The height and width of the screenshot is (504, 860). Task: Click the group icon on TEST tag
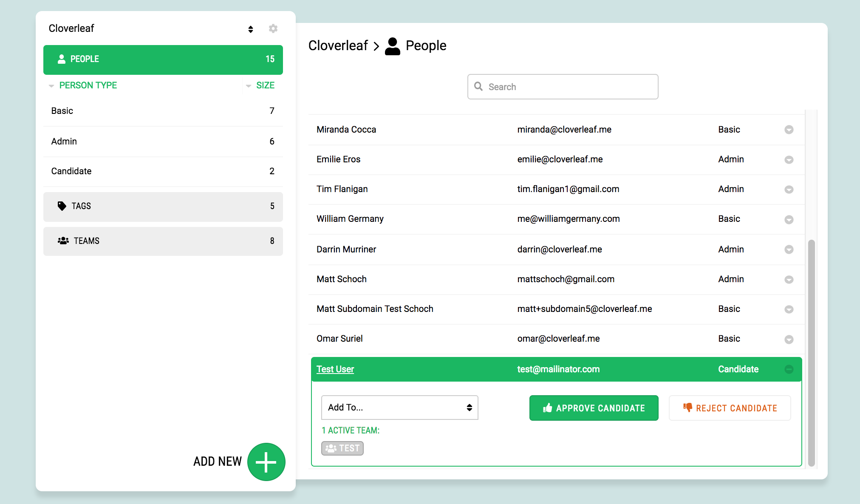pyautogui.click(x=331, y=448)
